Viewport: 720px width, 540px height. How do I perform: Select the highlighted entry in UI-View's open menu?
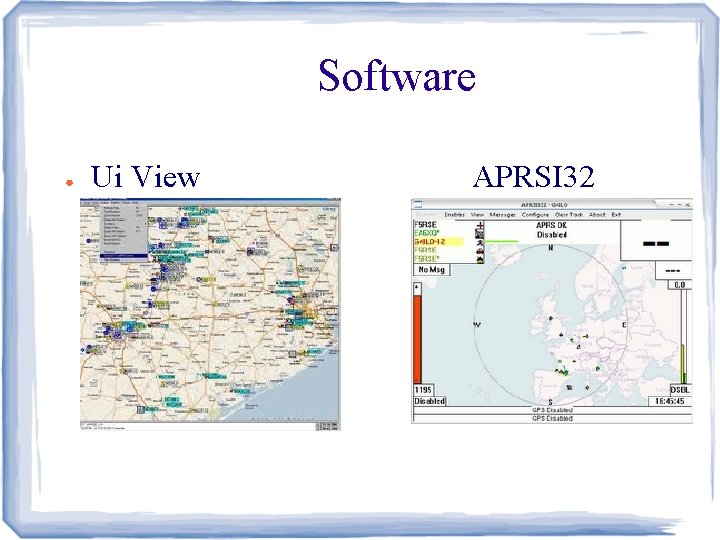click(x=124, y=256)
